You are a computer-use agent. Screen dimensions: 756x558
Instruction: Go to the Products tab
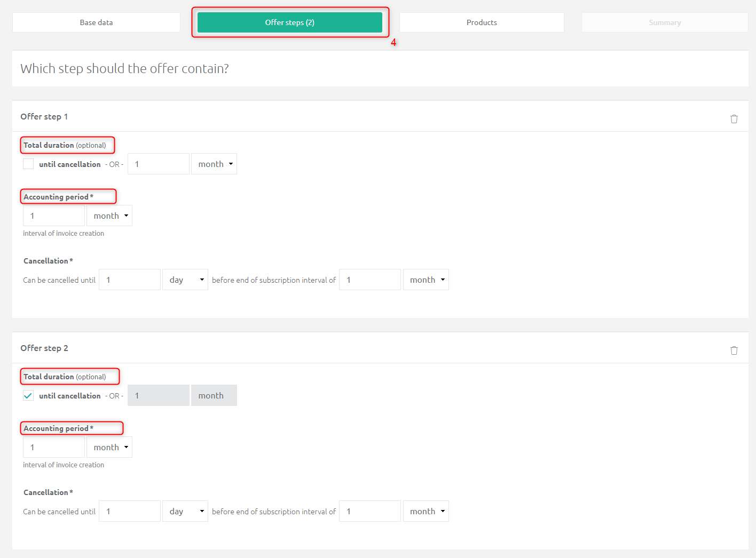click(482, 22)
